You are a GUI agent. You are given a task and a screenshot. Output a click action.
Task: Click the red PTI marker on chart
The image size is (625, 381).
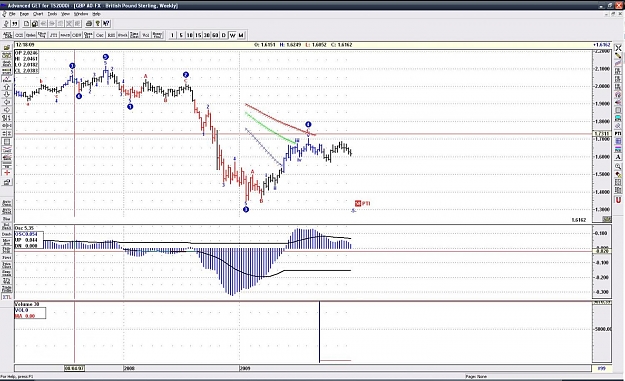tap(362, 203)
